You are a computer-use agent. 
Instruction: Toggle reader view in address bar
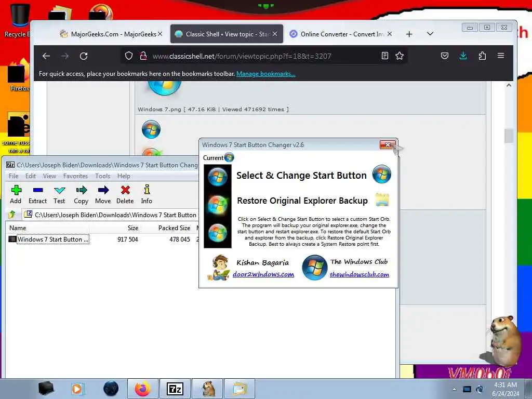click(385, 56)
